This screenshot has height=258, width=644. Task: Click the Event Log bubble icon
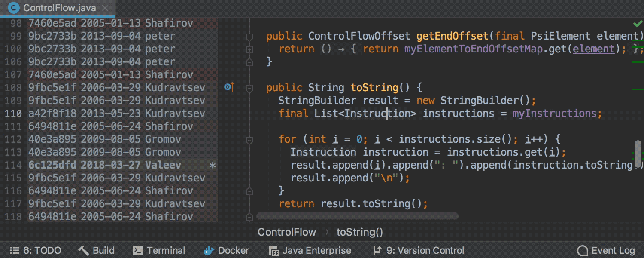tap(583, 251)
